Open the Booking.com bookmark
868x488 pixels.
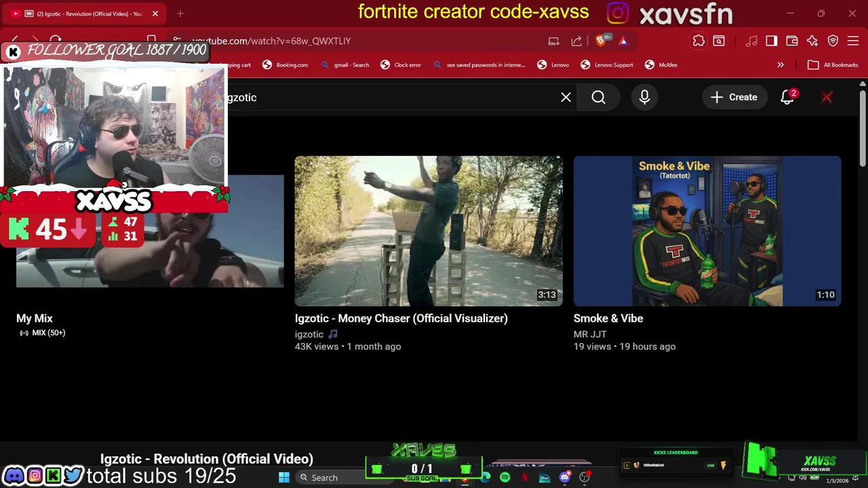tap(285, 65)
